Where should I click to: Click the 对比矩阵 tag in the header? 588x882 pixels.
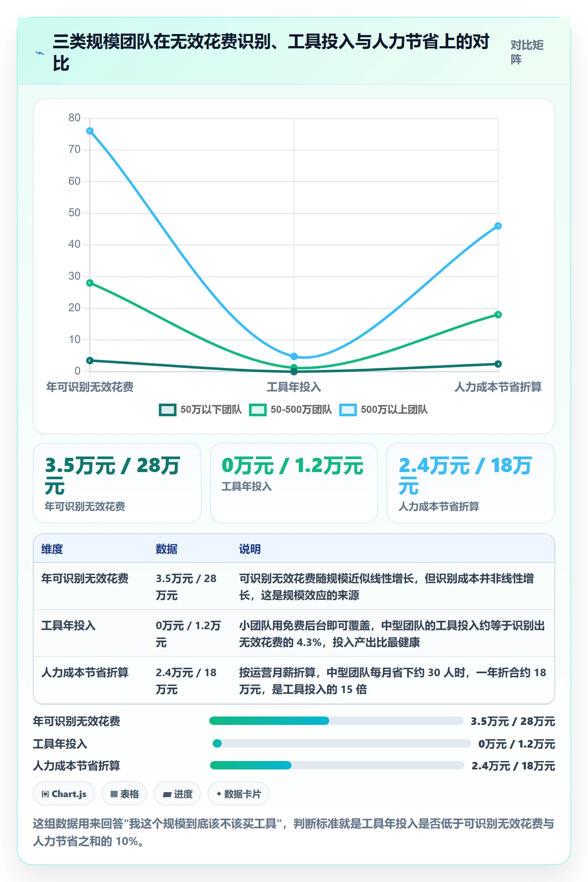click(x=527, y=52)
